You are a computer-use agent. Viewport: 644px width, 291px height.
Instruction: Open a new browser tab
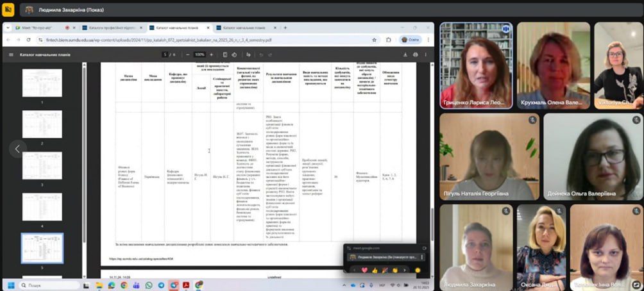pyautogui.click(x=285, y=28)
